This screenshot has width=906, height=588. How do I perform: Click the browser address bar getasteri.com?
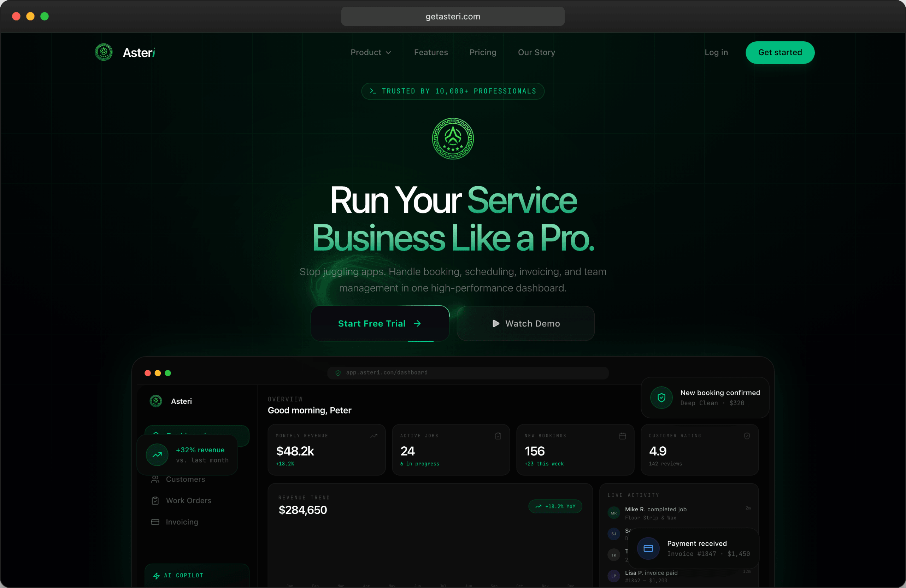(453, 16)
